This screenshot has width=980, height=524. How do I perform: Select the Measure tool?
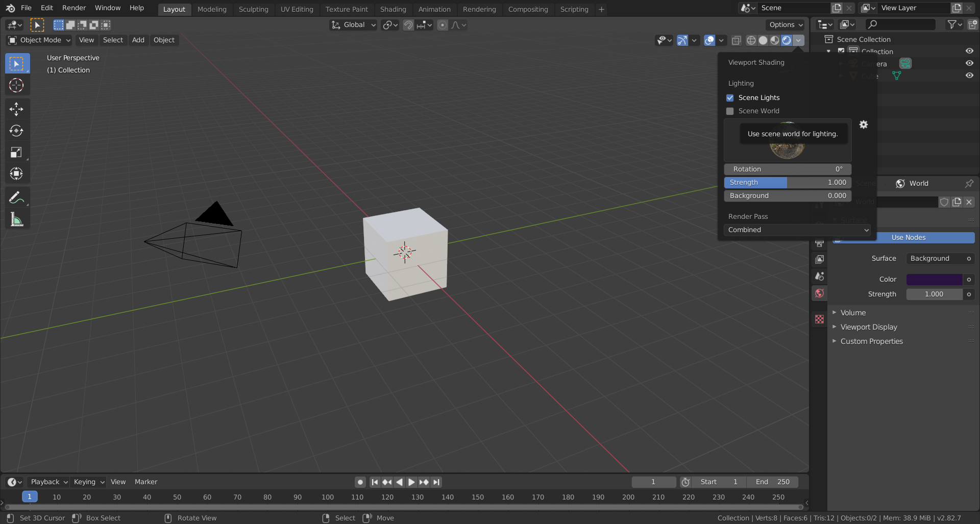pyautogui.click(x=16, y=219)
